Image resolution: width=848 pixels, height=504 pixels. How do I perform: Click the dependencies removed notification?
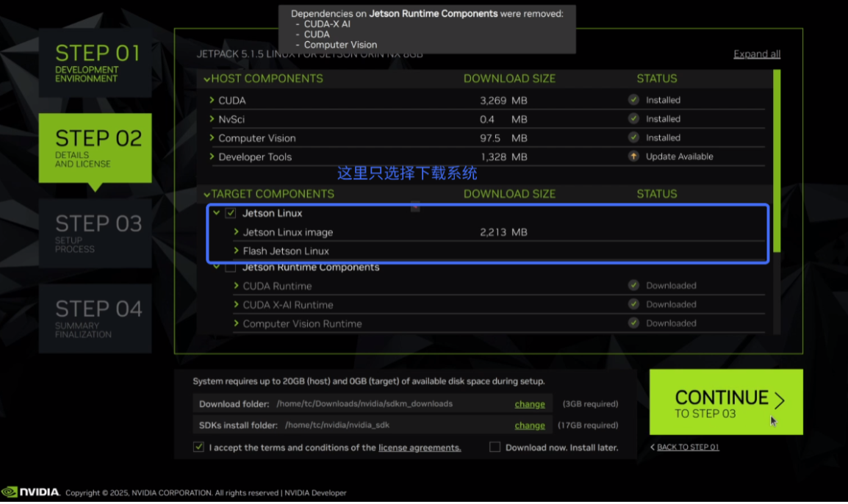(427, 29)
